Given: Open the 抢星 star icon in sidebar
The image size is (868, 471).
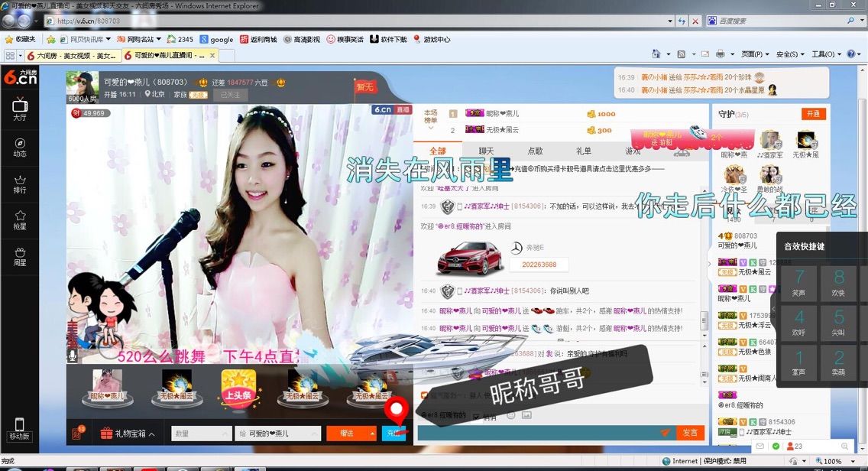Looking at the screenshot, I should pyautogui.click(x=20, y=220).
